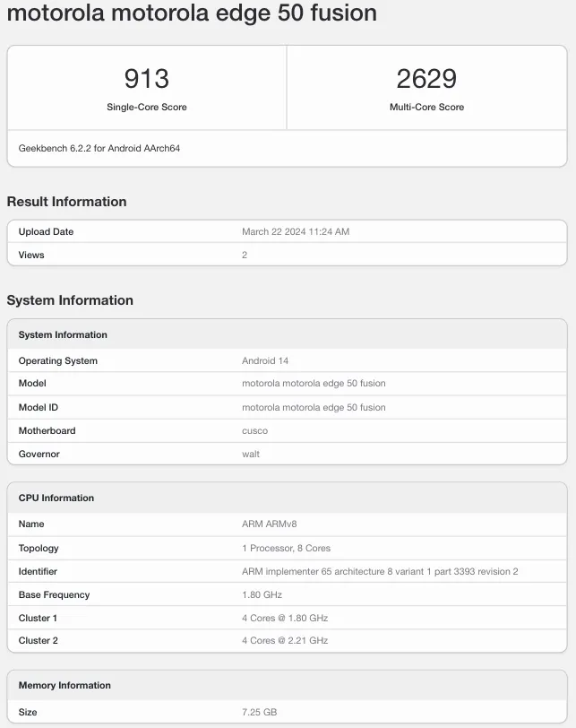The height and width of the screenshot is (728, 576).
Task: Select the Identifier ARM implementer text
Action: [380, 571]
